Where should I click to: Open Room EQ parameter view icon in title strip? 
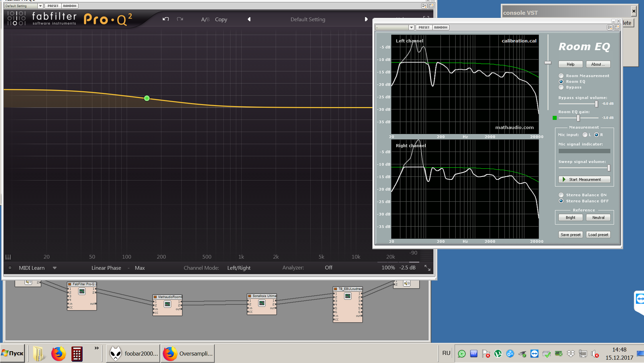tap(610, 28)
